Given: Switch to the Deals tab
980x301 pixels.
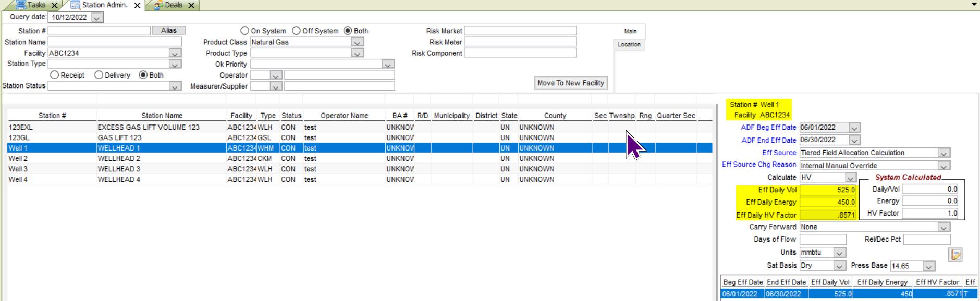Looking at the screenshot, I should [173, 5].
